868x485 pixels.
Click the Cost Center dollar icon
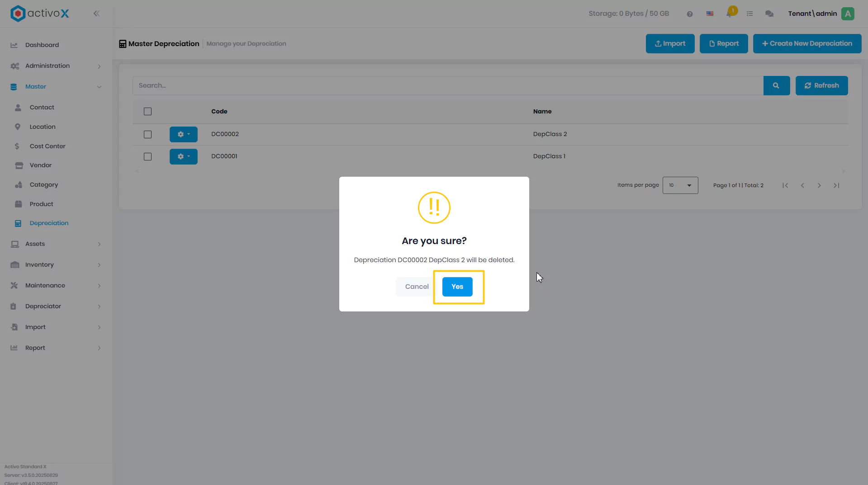coord(17,146)
